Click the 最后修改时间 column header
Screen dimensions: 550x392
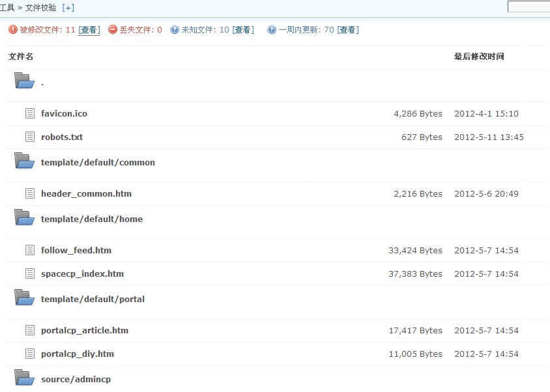[479, 57]
